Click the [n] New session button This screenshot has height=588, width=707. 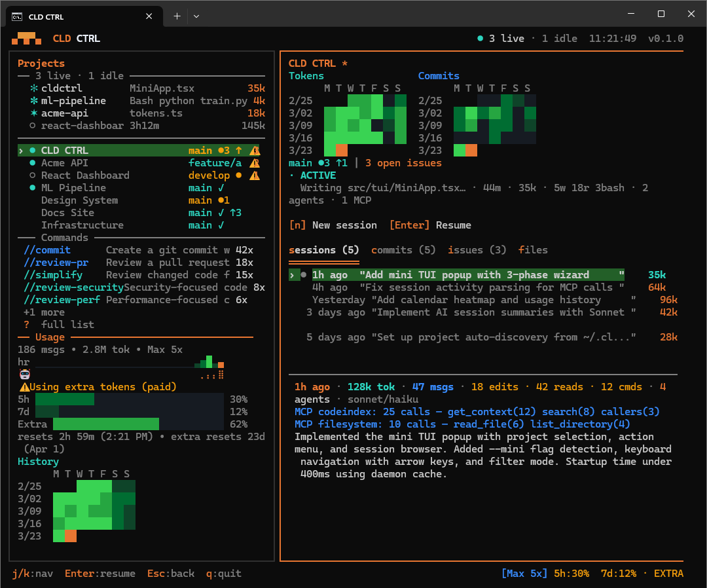click(333, 225)
